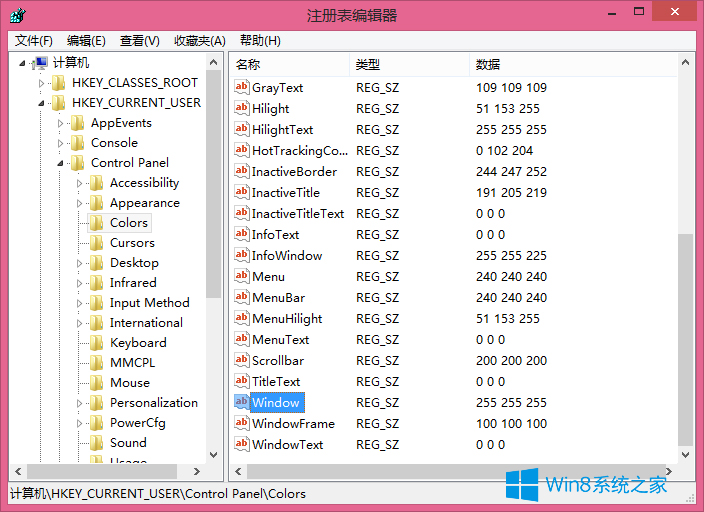Click the value list scroll-left arrow

238,471
